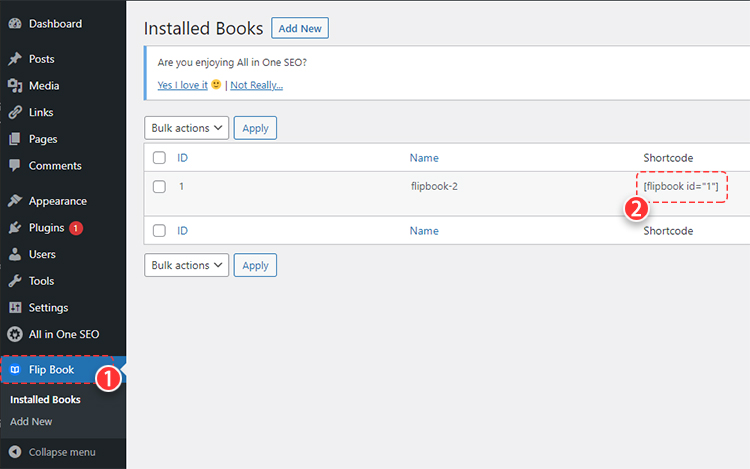This screenshot has height=469, width=750.
Task: Click the "Yes I love it" link
Action: click(x=182, y=85)
